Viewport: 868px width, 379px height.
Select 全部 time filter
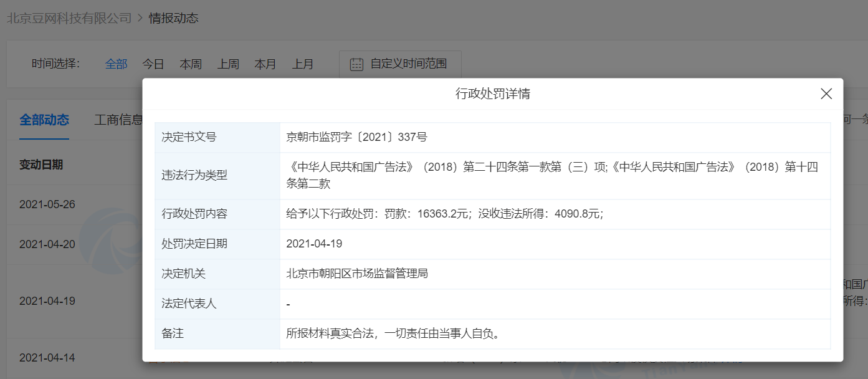tap(116, 64)
